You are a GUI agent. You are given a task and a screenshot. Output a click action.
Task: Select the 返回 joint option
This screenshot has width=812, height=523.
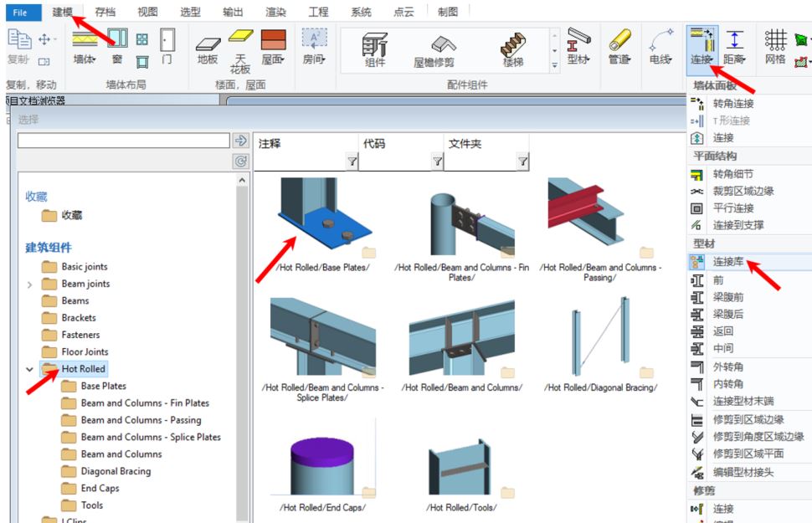[722, 331]
